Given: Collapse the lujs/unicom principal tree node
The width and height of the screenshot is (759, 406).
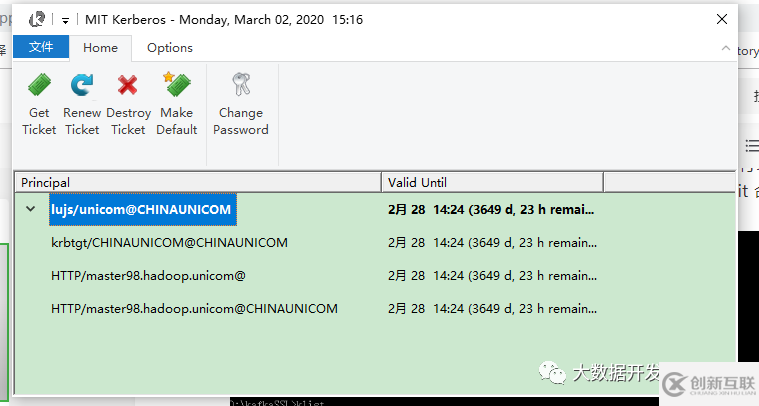Looking at the screenshot, I should click(x=30, y=209).
